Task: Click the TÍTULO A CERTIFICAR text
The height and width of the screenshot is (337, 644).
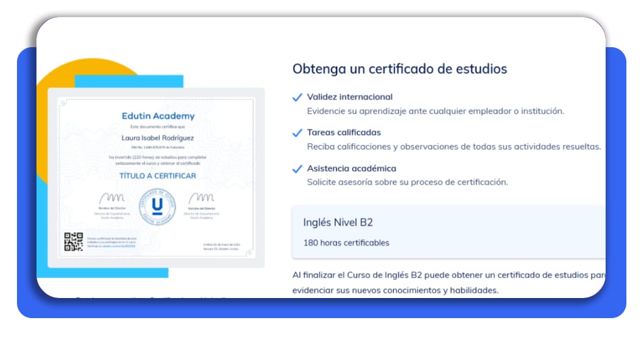Action: click(158, 175)
